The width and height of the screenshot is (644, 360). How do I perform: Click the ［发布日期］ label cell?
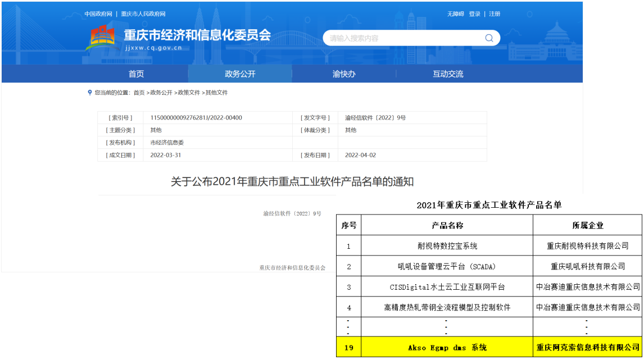point(315,155)
